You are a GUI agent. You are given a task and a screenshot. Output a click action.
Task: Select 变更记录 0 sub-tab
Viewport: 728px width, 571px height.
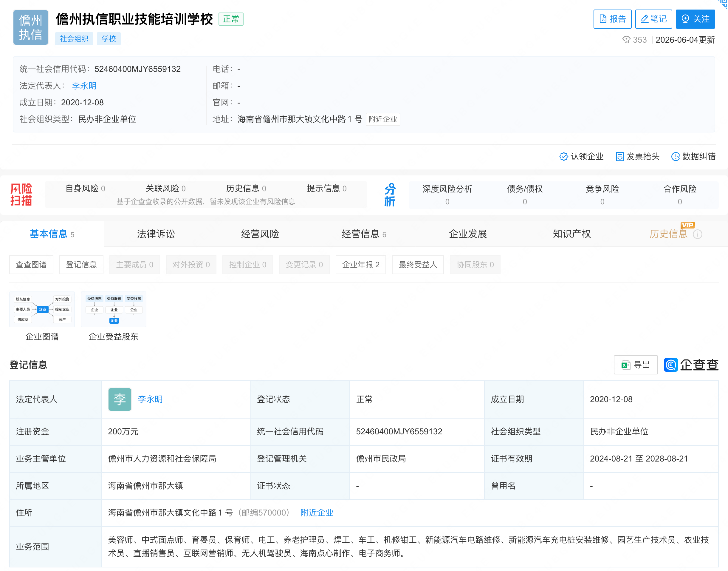[x=304, y=265]
